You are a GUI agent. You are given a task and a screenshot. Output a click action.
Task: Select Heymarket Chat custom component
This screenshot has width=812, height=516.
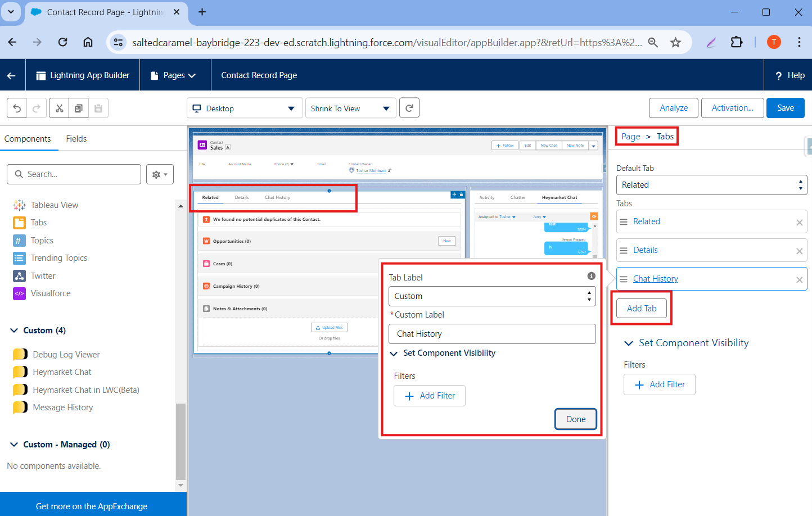[x=52, y=372]
